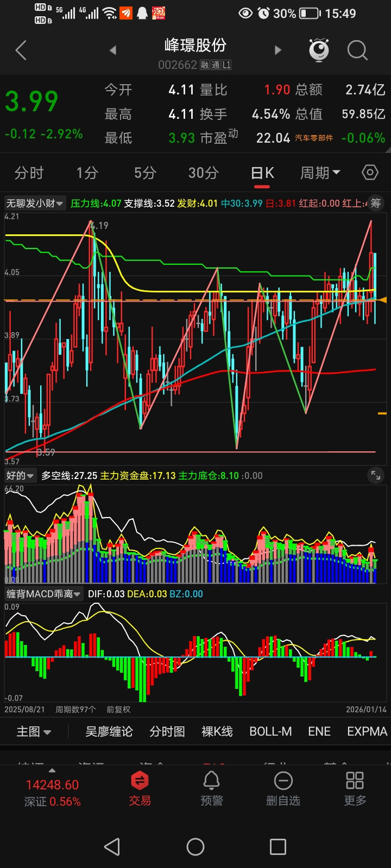Tap the 融 margin badge
Screen dimensions: 391x868
click(x=204, y=65)
